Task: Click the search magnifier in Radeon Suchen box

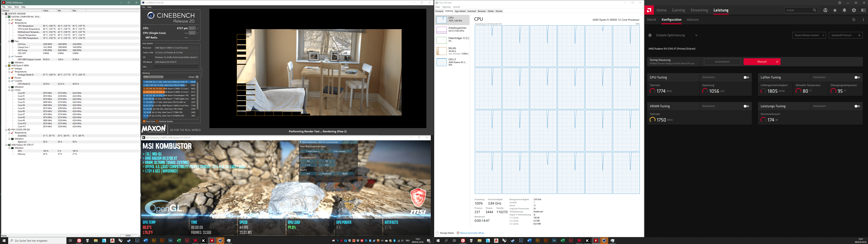Action: click(814, 10)
